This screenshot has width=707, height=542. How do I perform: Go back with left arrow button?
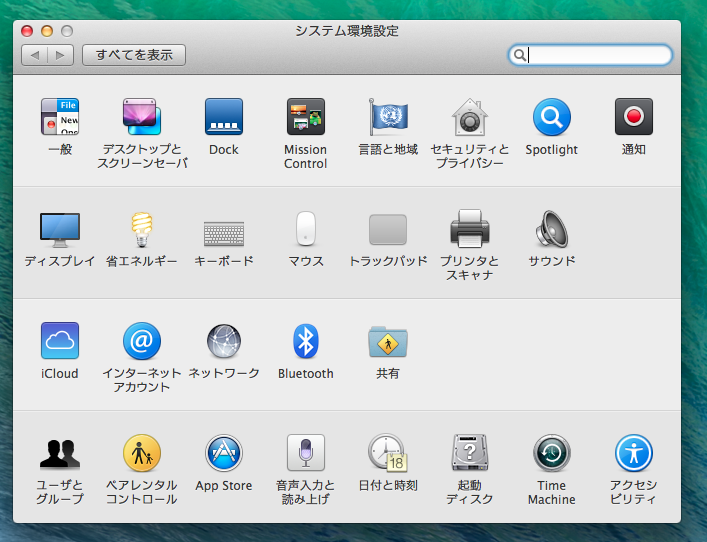(34, 55)
